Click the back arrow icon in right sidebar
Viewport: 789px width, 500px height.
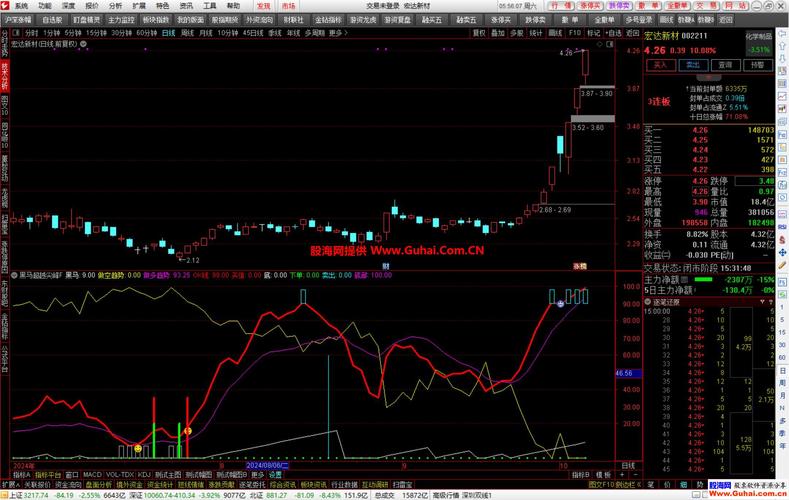point(782,33)
